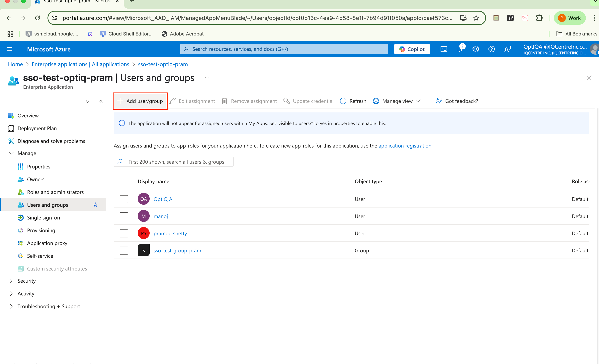599x364 pixels.
Task: Bookmark this page with the star icon
Action: (476, 18)
